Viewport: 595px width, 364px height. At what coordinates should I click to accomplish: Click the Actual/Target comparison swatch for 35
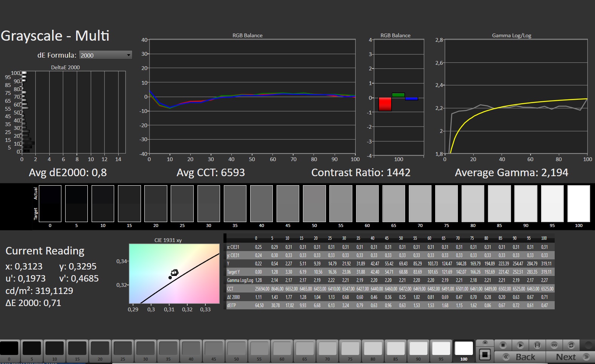[x=235, y=204]
